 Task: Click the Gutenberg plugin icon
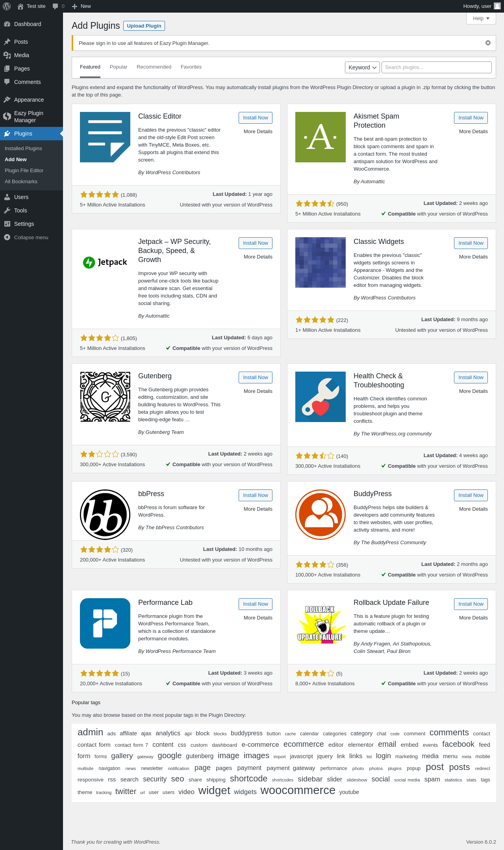click(105, 397)
